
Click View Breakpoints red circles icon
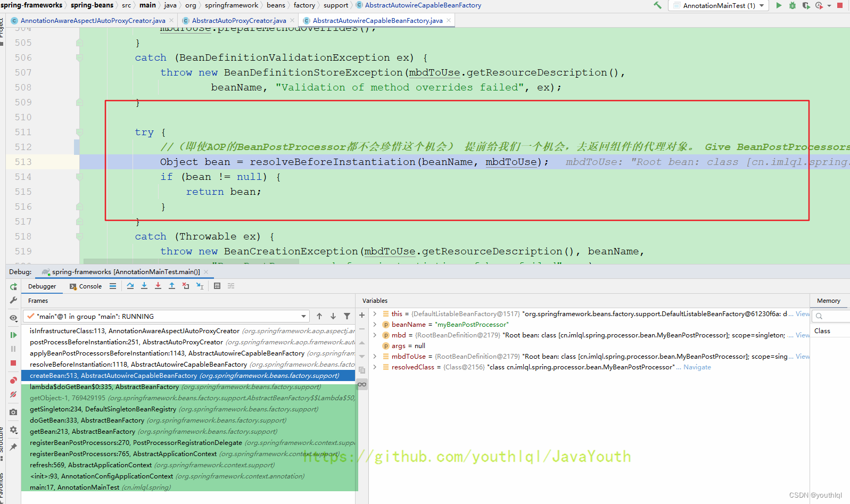(13, 380)
